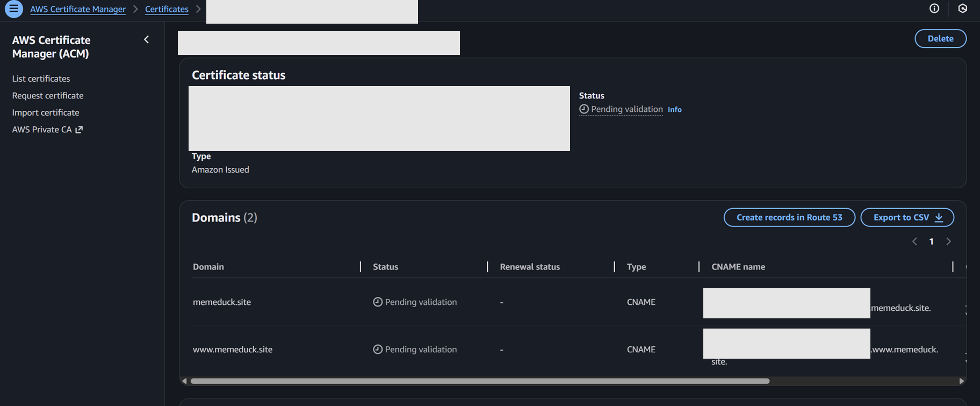Select memeduck.site domain cell
Screen dimensions: 980x406
point(222,302)
